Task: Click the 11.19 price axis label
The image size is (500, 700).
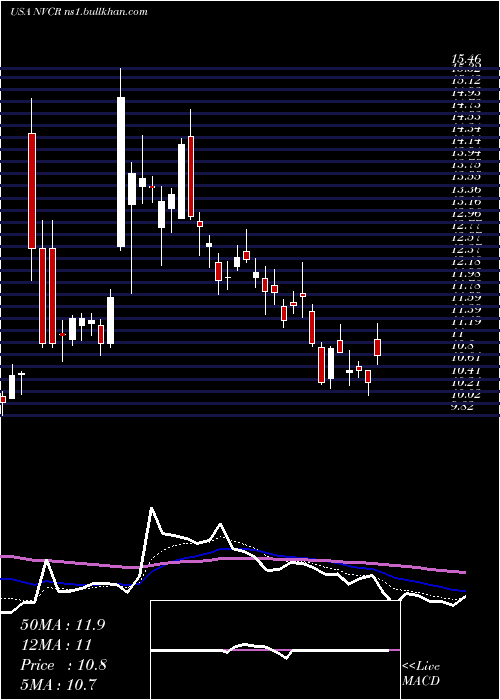Action: coord(466,322)
